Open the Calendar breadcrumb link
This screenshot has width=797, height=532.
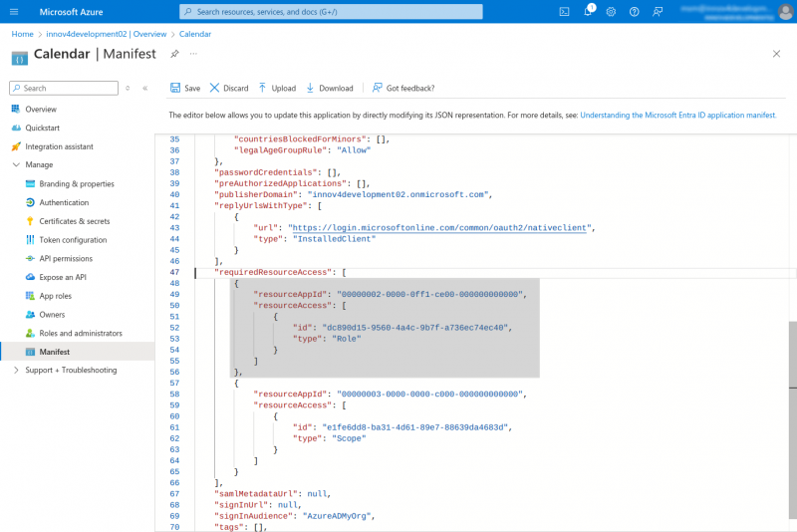195,34
